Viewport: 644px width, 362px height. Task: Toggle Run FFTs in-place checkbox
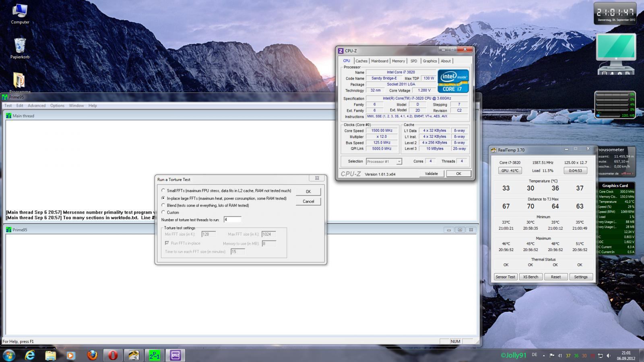(167, 243)
